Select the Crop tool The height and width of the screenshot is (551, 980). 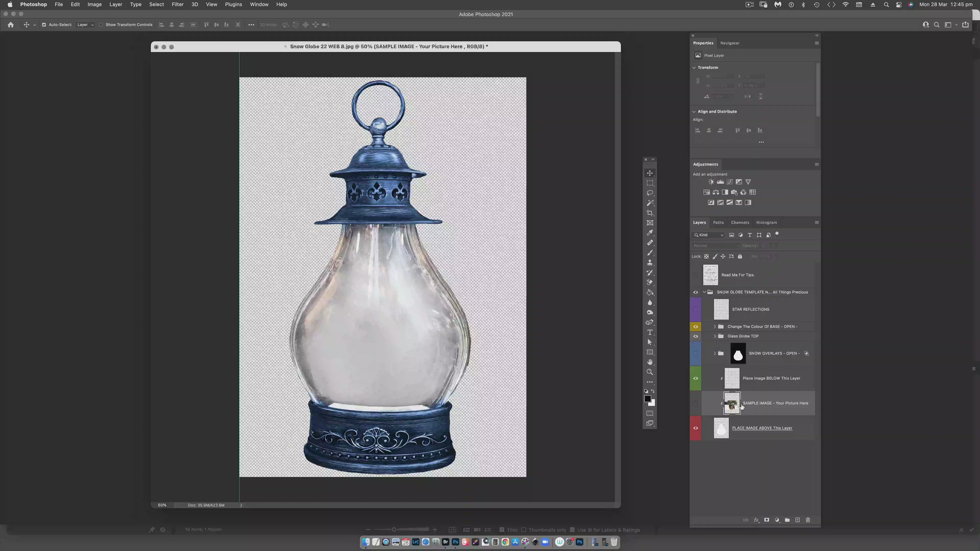(650, 213)
